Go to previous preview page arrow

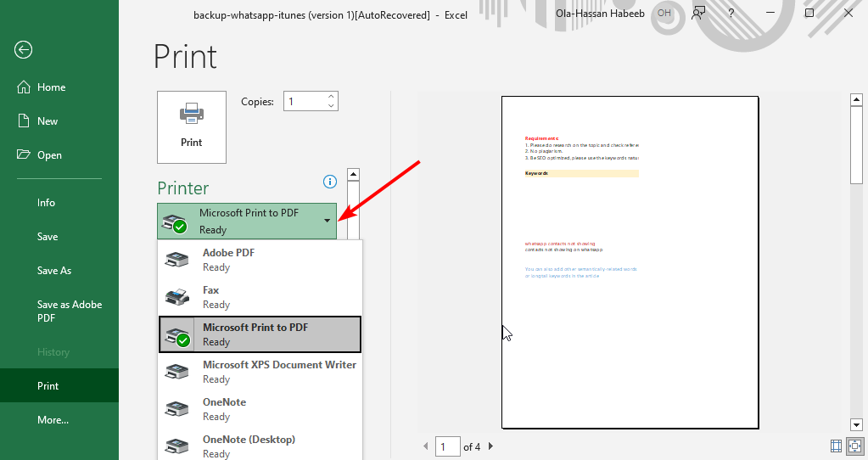pyautogui.click(x=425, y=446)
